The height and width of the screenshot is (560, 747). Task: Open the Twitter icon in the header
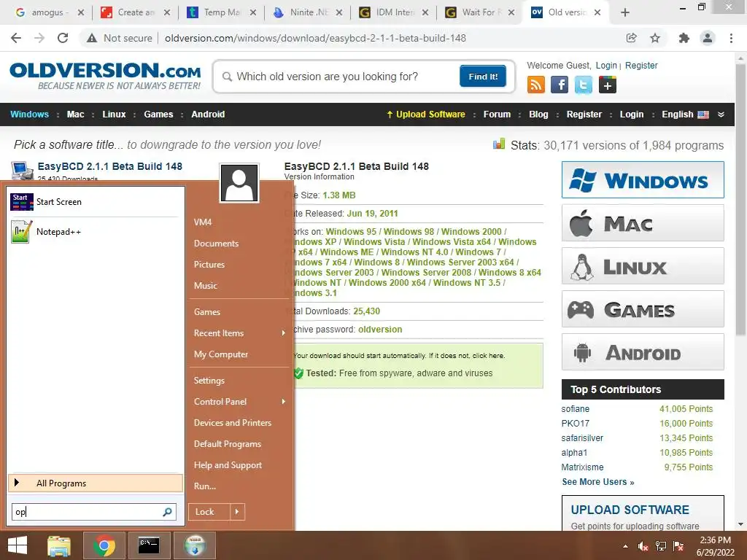pyautogui.click(x=583, y=85)
